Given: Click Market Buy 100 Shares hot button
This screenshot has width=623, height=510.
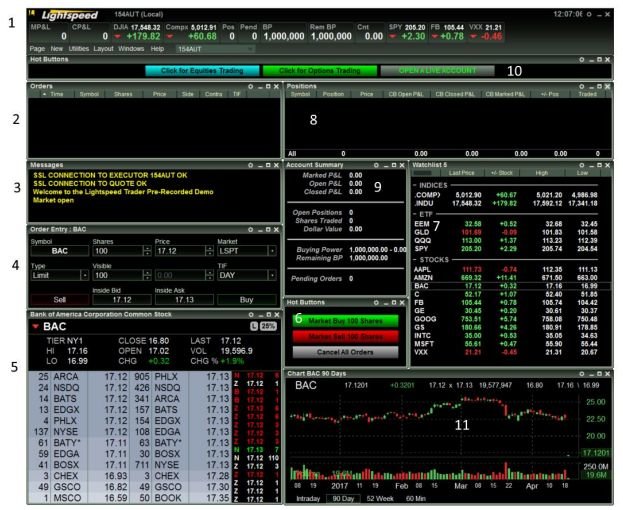Looking at the screenshot, I should coord(345,321).
